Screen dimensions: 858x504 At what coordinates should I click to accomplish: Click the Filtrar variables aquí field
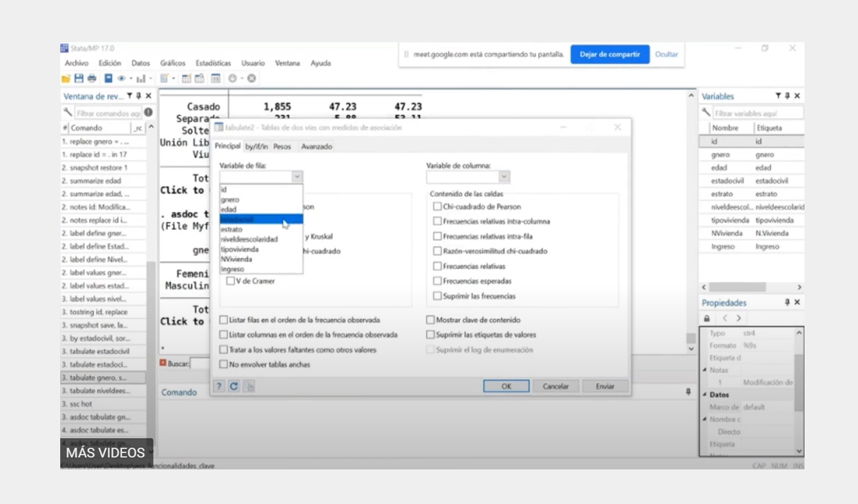click(x=757, y=113)
